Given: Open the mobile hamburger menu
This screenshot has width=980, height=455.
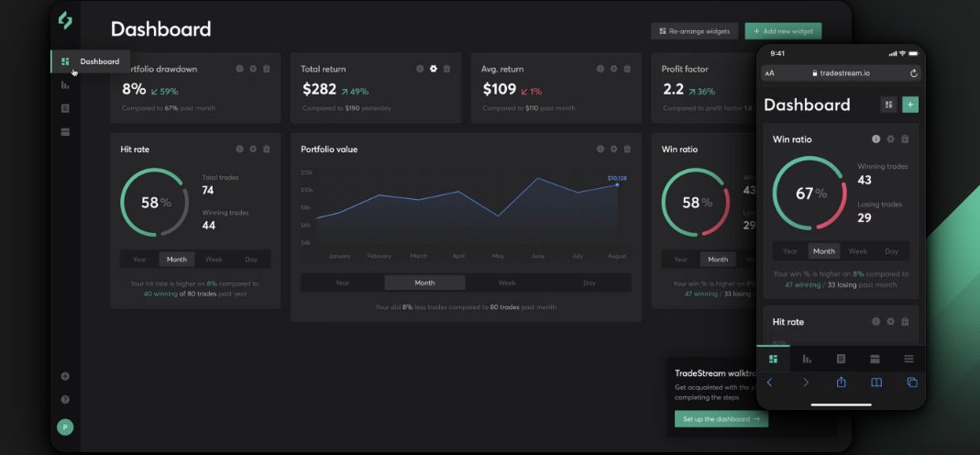Looking at the screenshot, I should coord(908,359).
